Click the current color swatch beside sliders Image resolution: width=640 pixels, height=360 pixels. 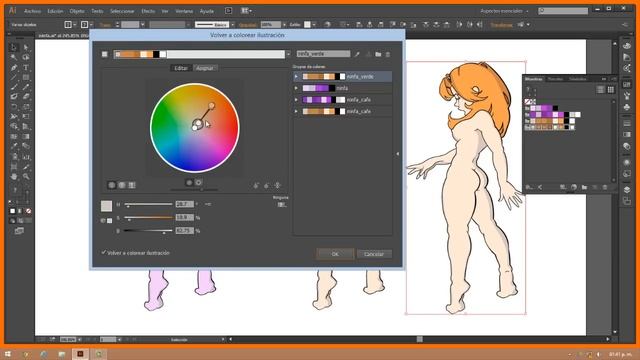106,205
